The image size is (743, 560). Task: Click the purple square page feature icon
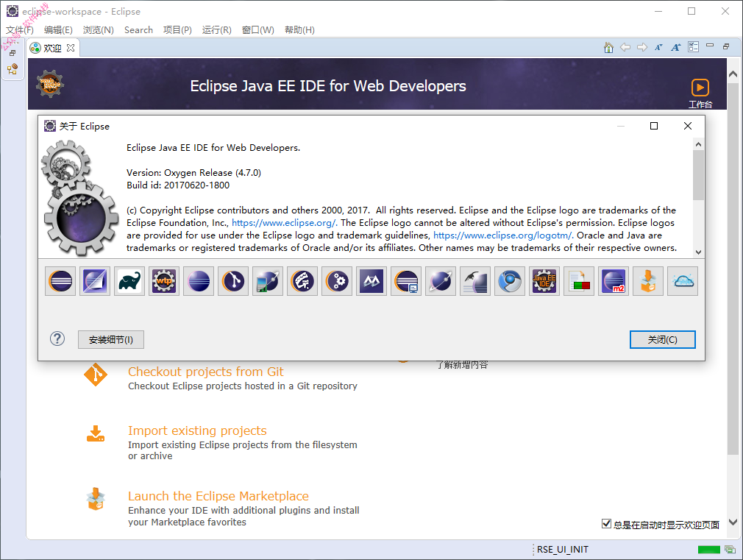95,281
